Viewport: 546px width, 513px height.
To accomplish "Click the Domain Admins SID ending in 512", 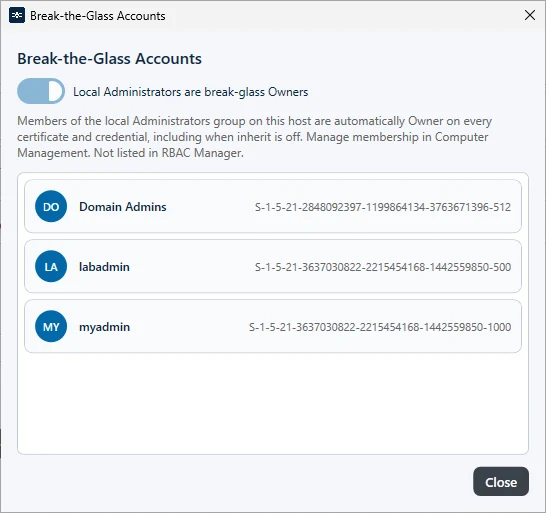I will click(383, 207).
